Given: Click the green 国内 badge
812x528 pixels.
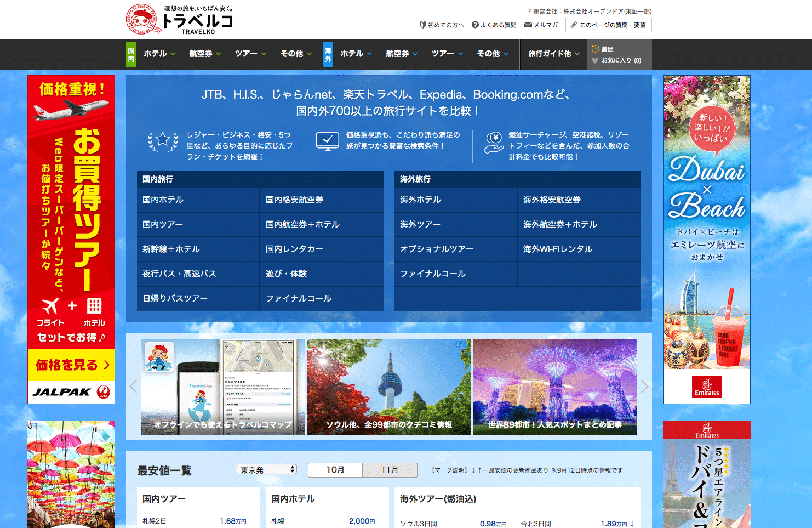Looking at the screenshot, I should 131,54.
